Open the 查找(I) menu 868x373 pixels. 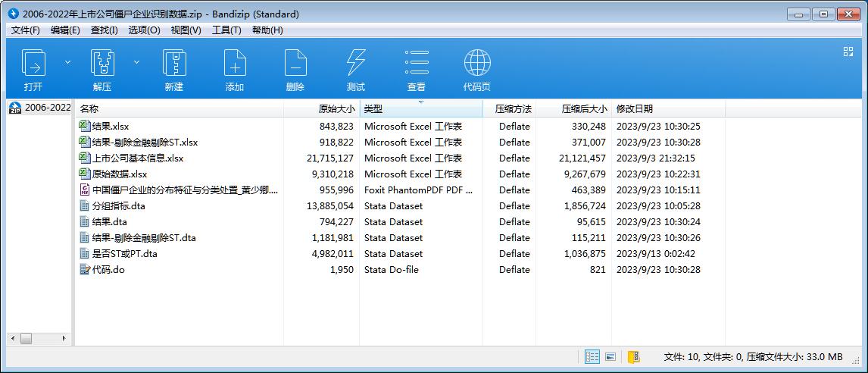pos(104,30)
